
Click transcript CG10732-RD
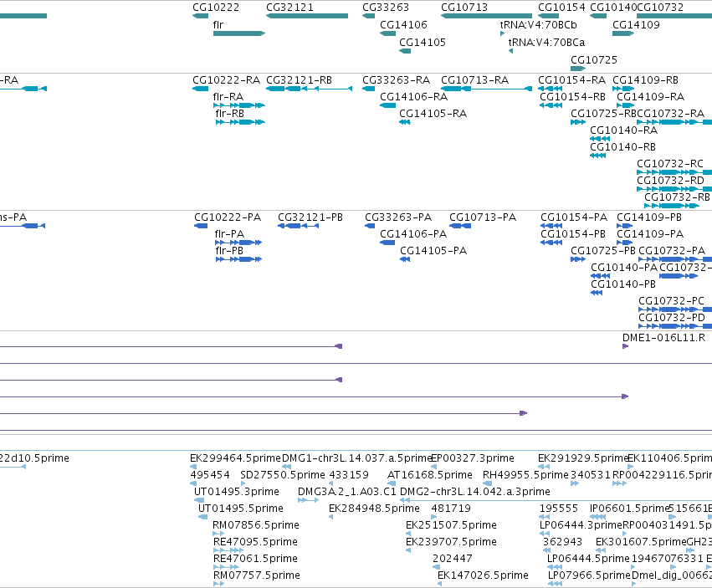pyautogui.click(x=674, y=189)
